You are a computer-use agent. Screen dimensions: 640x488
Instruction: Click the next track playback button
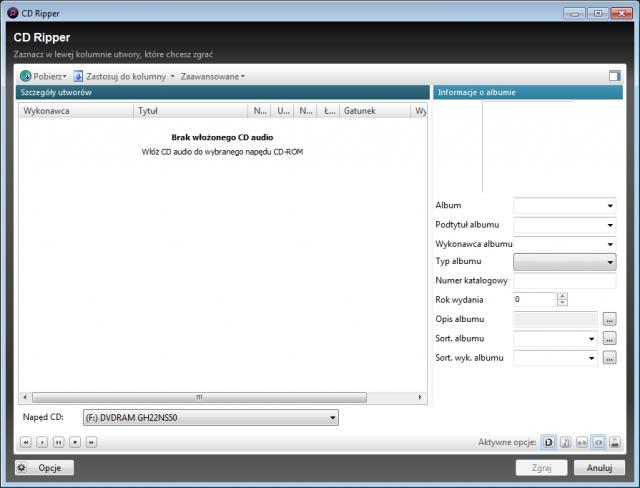pyautogui.click(x=91, y=441)
